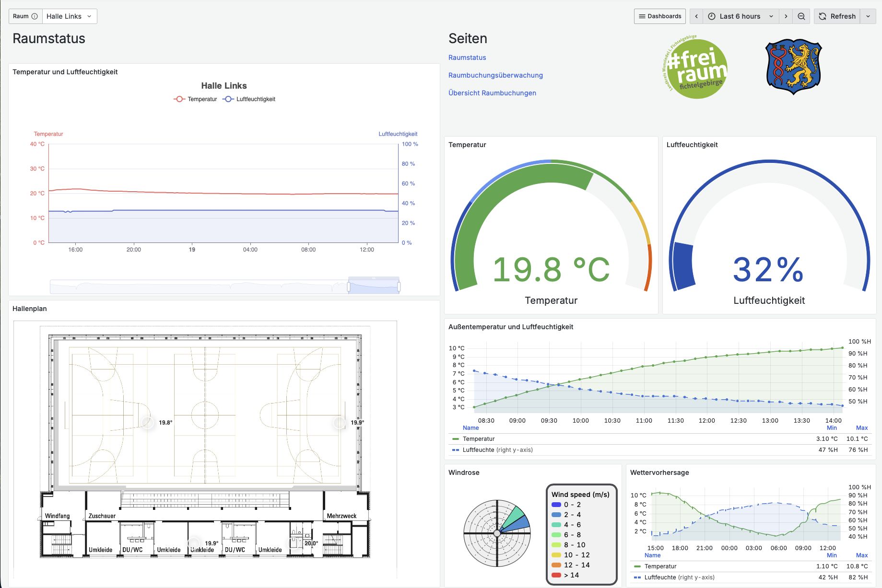882x588 pixels.
Task: Toggle Temperatur series in Halle Links legend
Action: pyautogui.click(x=195, y=99)
